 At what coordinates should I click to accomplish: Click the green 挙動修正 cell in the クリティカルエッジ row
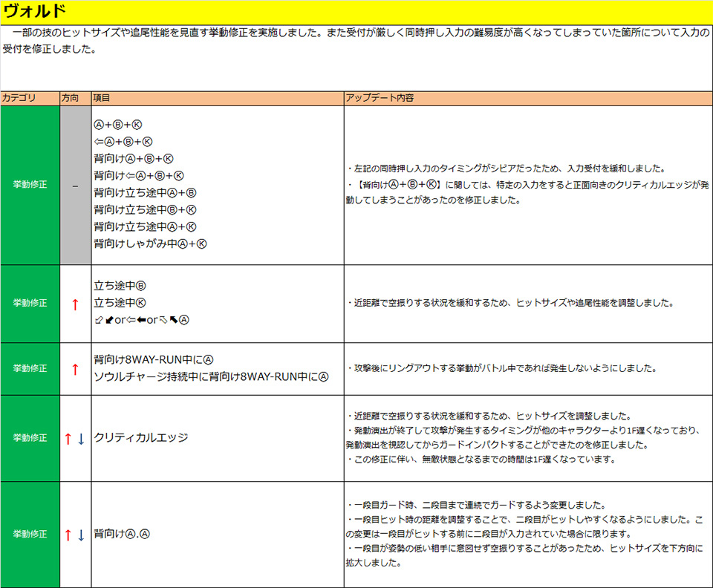(30, 439)
